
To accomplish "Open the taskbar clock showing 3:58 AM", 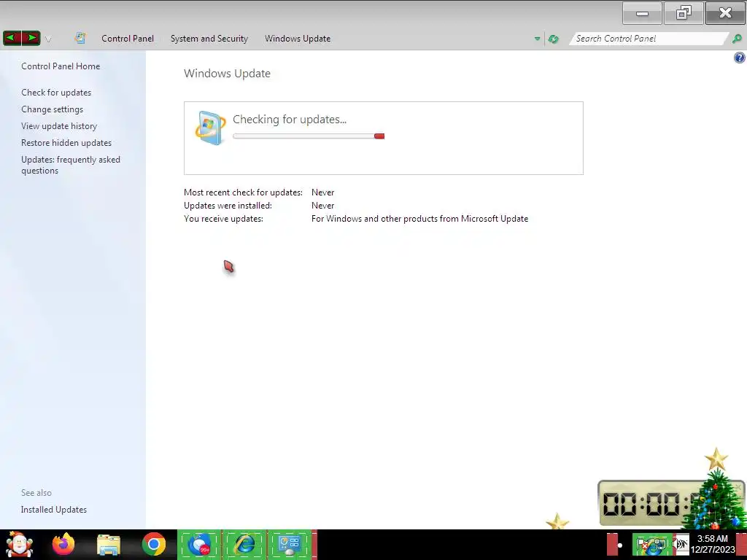I will 713,544.
